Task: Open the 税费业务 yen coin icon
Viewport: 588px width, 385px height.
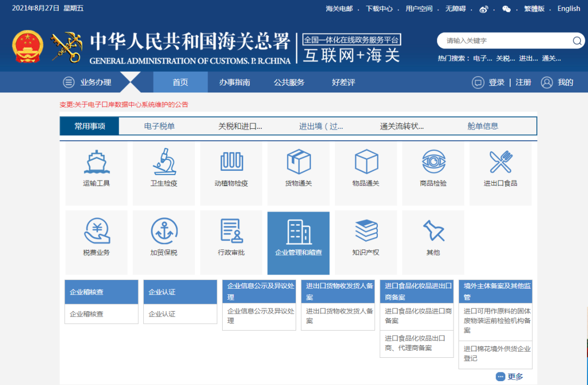Action: point(97,231)
